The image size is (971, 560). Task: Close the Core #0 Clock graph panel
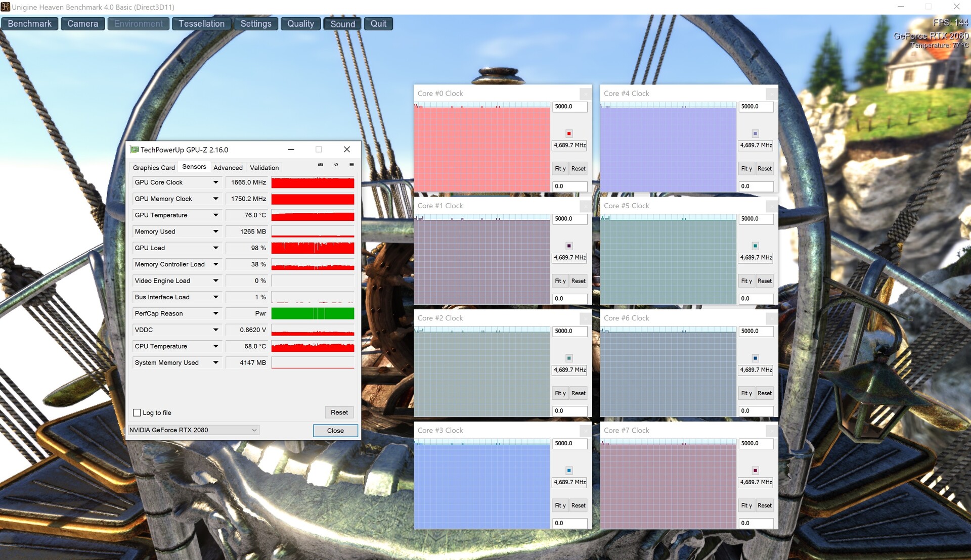coord(585,94)
